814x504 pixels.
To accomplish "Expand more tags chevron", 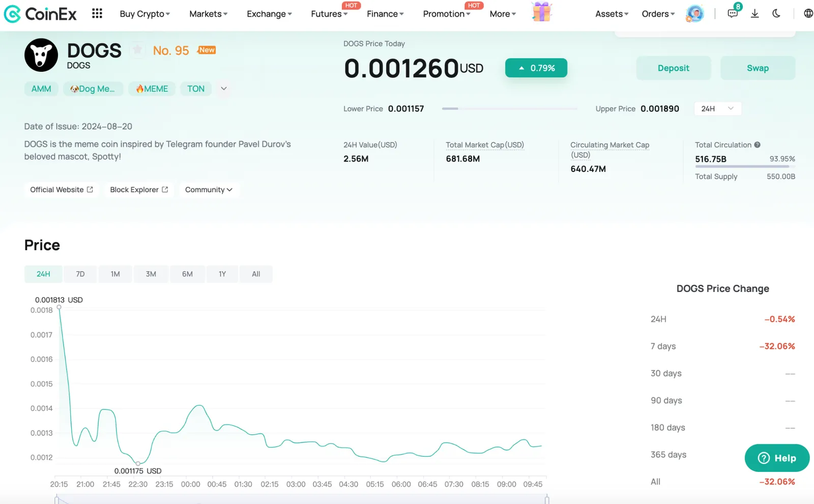I will click(224, 88).
